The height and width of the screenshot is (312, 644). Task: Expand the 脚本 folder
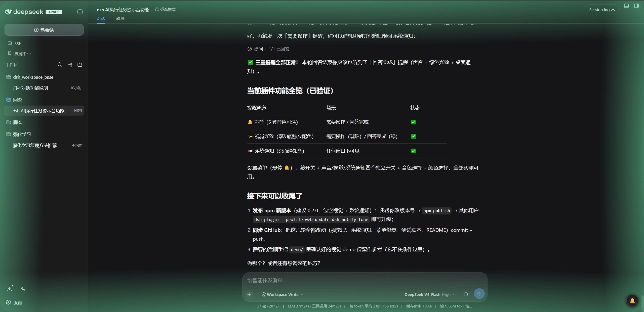pos(14,122)
